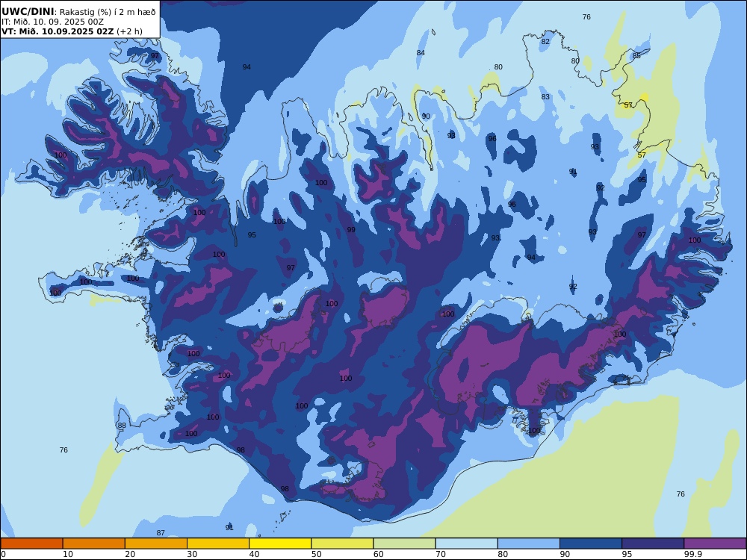Click the '83' humidity value on the map
The image size is (747, 560).
(x=545, y=96)
